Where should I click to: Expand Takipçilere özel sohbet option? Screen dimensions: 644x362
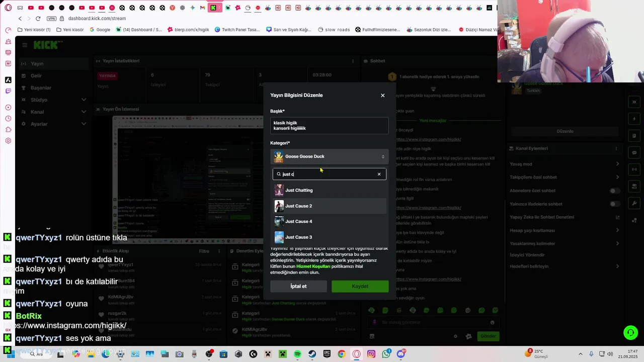pos(565,177)
